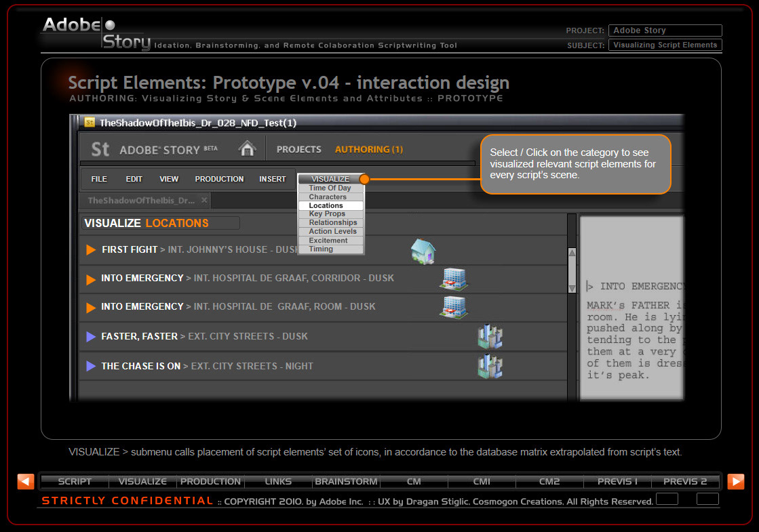Choose Action Levels from Visualize menu

tap(330, 231)
